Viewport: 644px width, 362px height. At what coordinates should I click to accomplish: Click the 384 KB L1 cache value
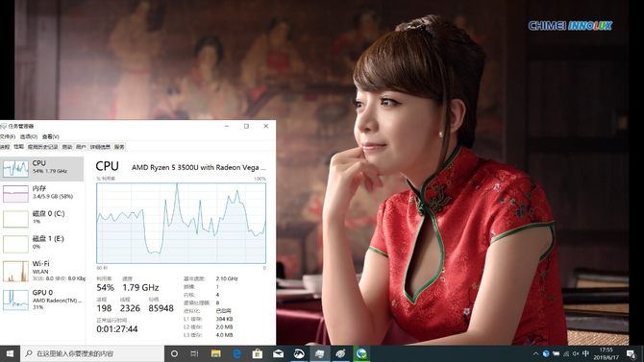(x=224, y=319)
